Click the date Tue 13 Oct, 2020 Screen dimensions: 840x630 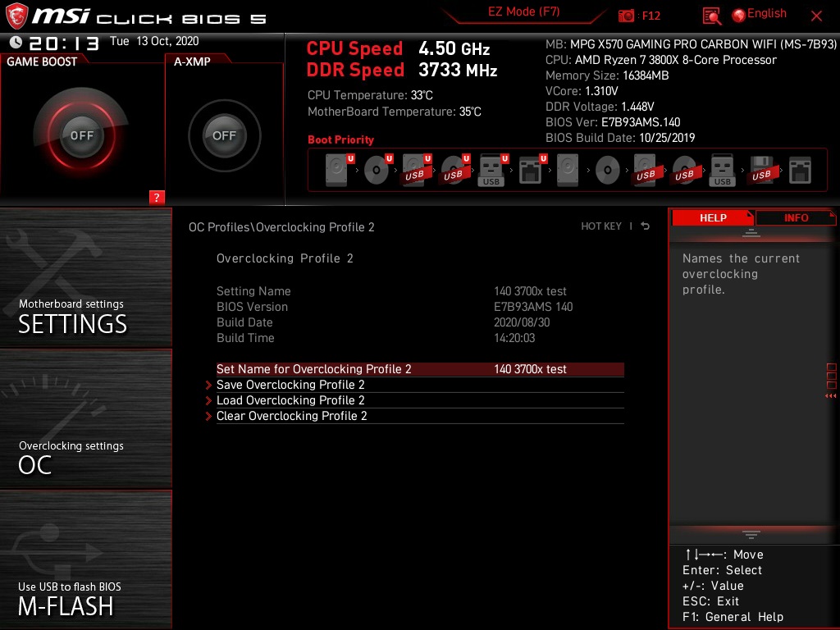point(154,41)
